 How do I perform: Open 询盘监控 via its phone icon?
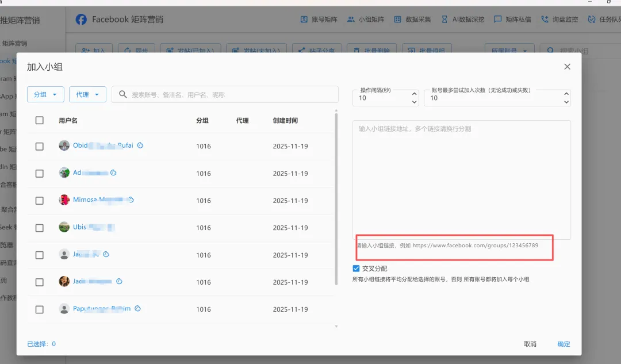point(544,19)
